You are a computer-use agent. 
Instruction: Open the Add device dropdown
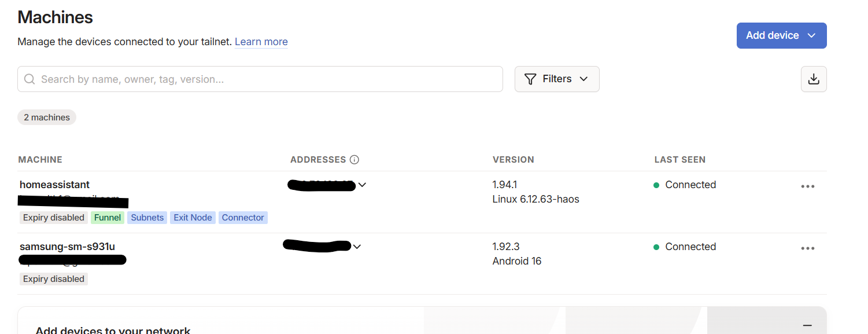(x=781, y=35)
